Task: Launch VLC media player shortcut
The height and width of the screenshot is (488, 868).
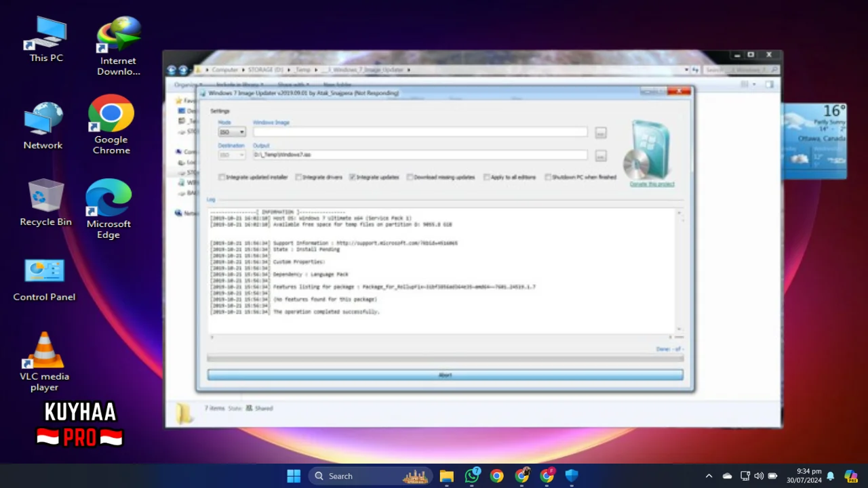Action: click(44, 362)
